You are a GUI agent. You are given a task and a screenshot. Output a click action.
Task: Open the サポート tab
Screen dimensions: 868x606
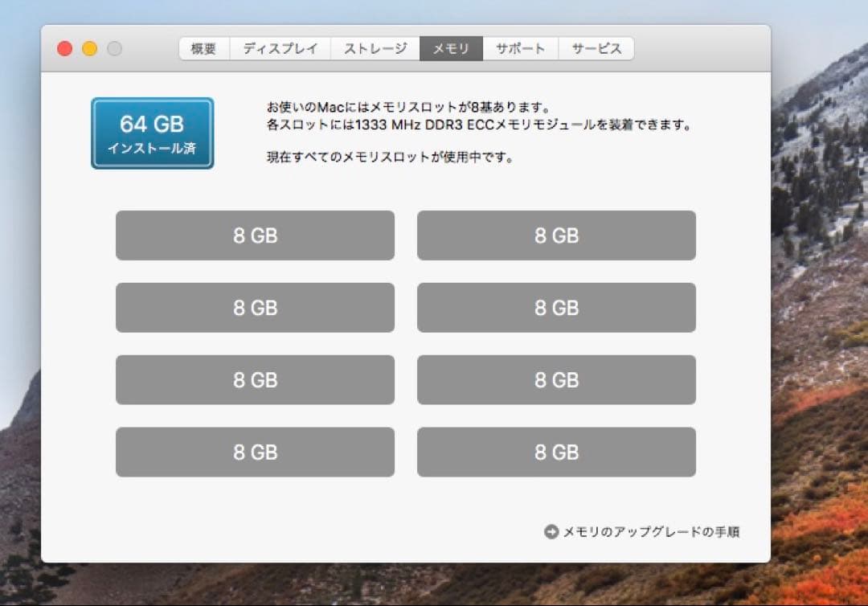518,48
